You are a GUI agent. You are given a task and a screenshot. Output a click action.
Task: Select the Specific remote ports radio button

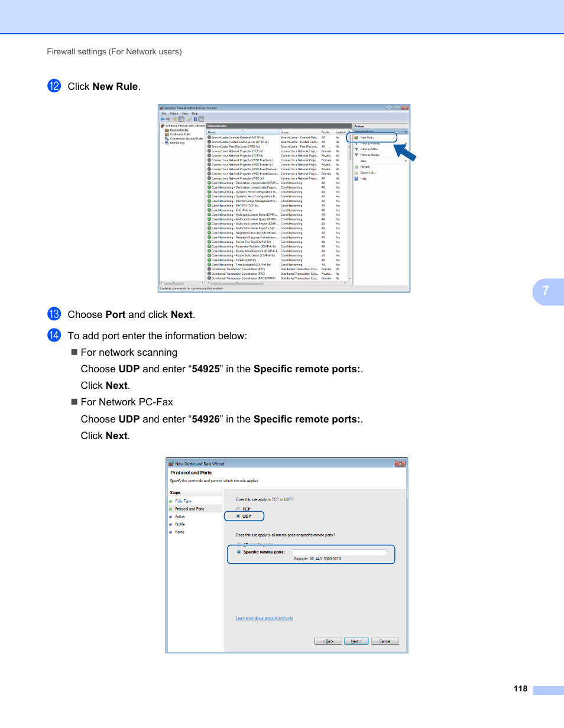[239, 552]
